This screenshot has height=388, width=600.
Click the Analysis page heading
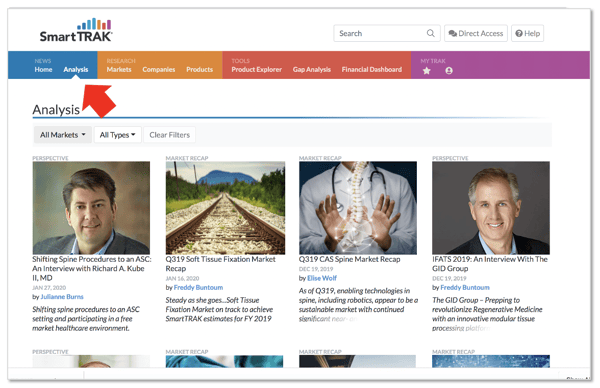(56, 110)
